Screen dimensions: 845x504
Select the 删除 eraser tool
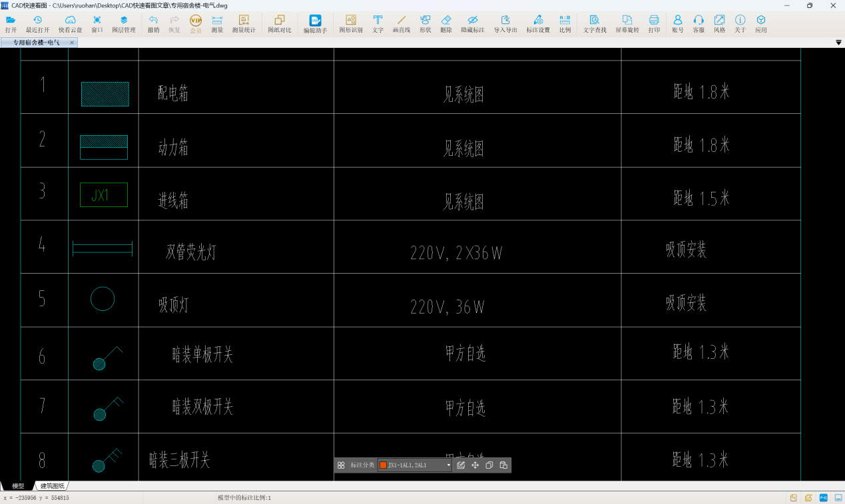click(446, 24)
